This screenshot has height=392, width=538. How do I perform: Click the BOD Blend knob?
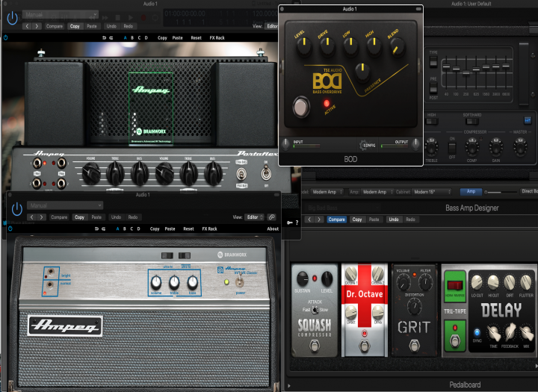[x=398, y=47]
